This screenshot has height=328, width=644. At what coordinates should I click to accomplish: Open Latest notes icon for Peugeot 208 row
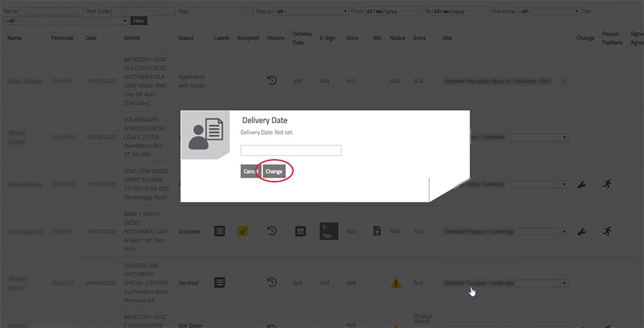[x=220, y=282]
